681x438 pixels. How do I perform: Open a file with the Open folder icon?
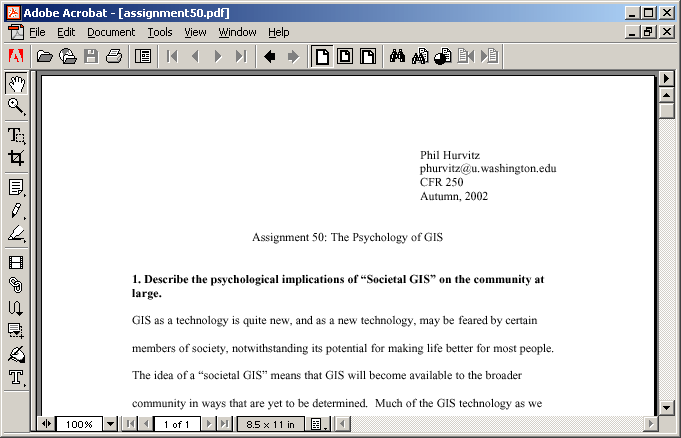(x=44, y=56)
